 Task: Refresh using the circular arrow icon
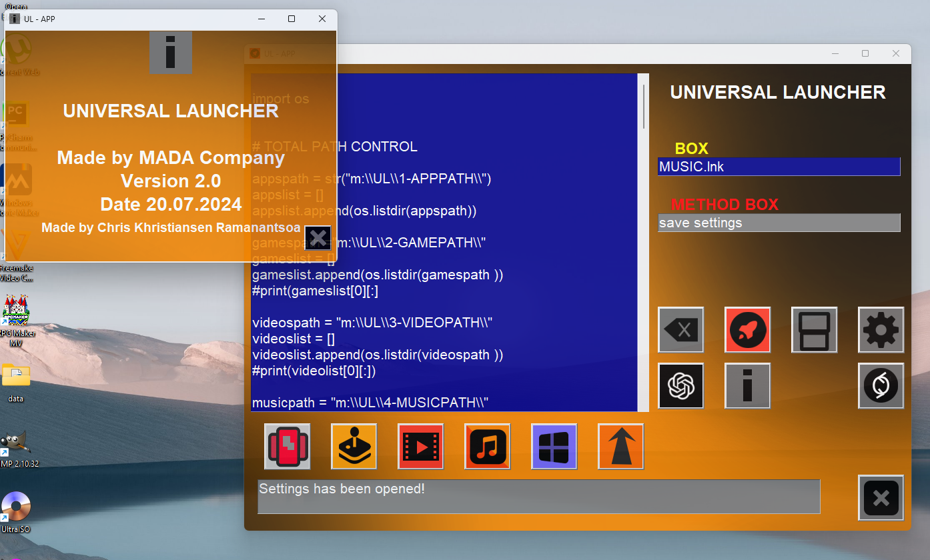click(x=881, y=385)
